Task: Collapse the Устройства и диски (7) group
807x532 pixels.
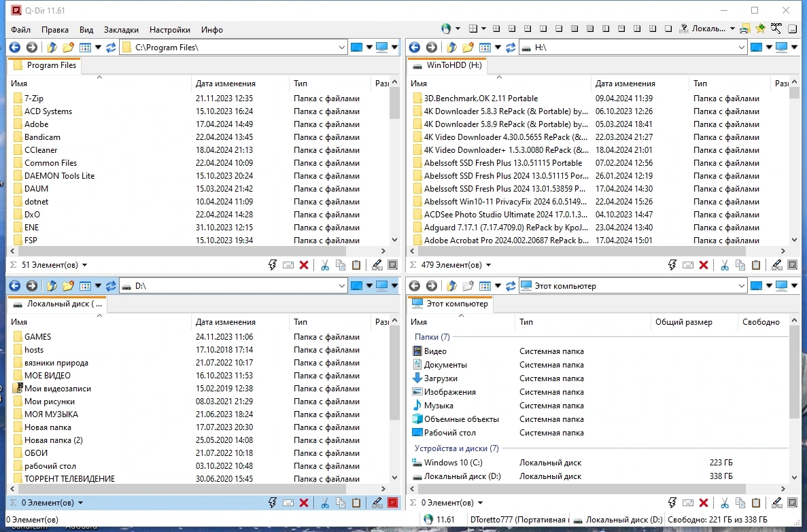Action: pos(456,448)
